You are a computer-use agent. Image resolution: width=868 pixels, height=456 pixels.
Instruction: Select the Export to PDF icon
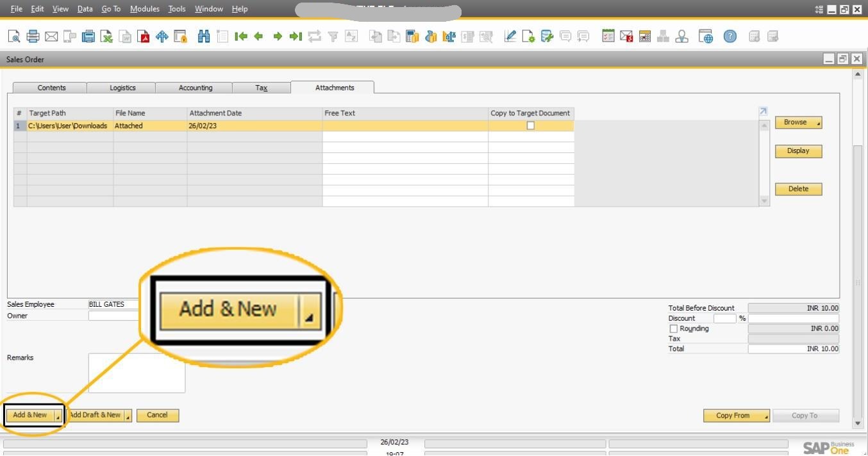[x=144, y=37]
